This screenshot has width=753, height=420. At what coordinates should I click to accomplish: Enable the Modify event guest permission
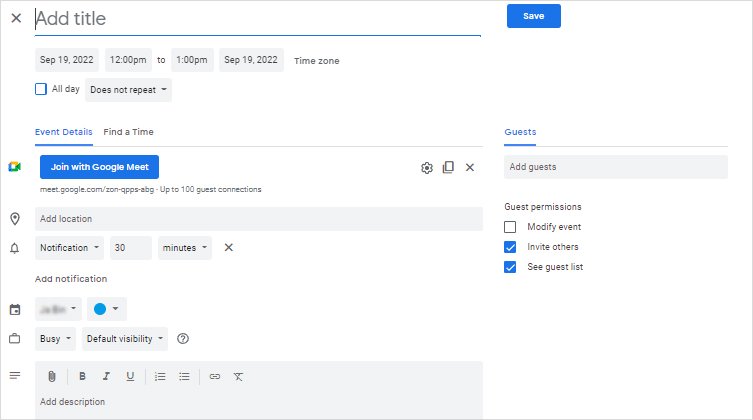click(x=510, y=227)
